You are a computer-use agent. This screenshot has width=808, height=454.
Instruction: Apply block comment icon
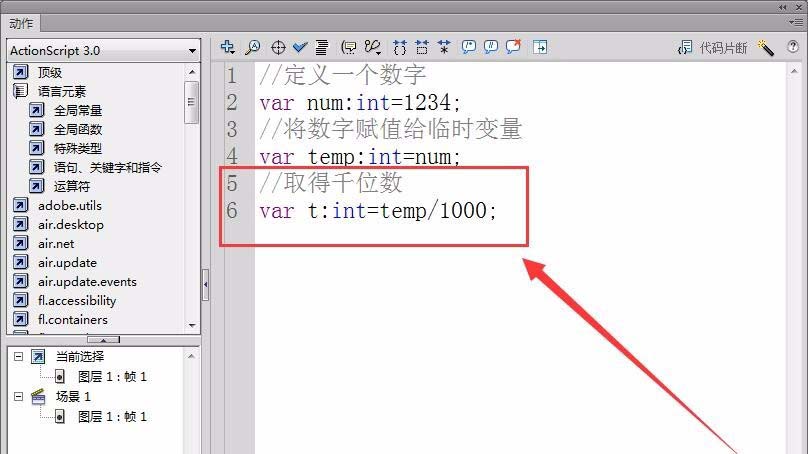coord(468,47)
